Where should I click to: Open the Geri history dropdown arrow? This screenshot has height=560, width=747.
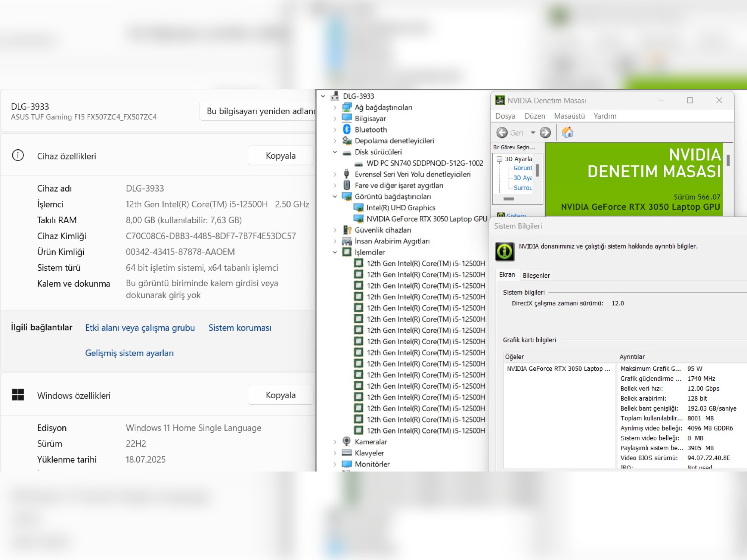point(533,133)
